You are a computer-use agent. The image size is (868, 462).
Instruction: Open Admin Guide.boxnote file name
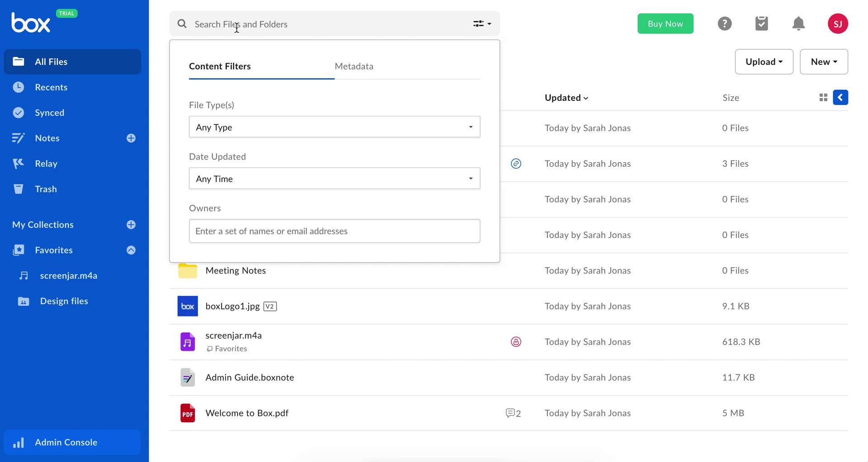click(x=250, y=377)
